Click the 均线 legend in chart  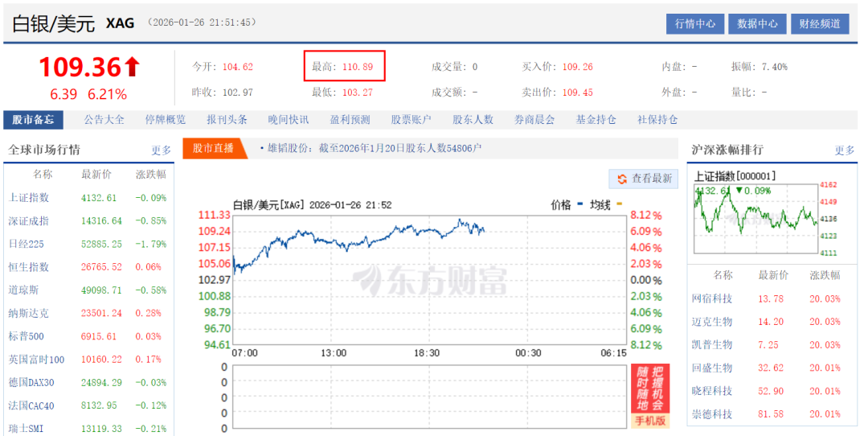coord(606,205)
